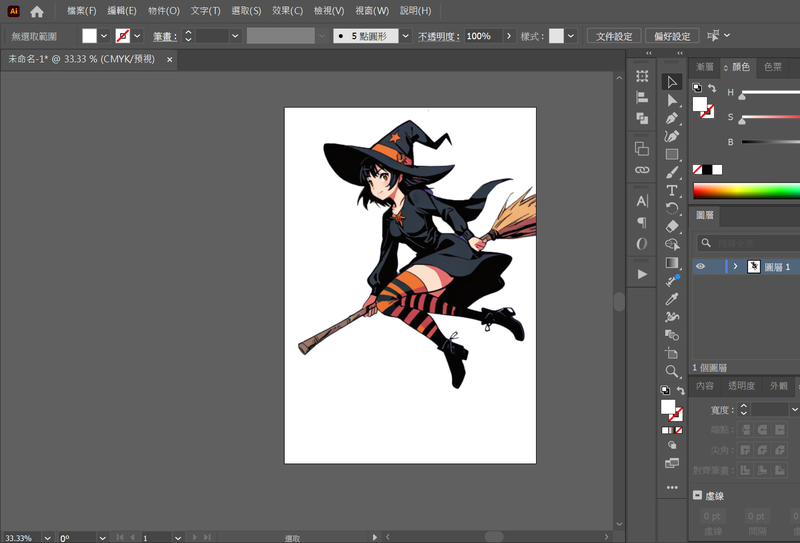Toggle the 虛線 dashed line checkbox

(697, 495)
